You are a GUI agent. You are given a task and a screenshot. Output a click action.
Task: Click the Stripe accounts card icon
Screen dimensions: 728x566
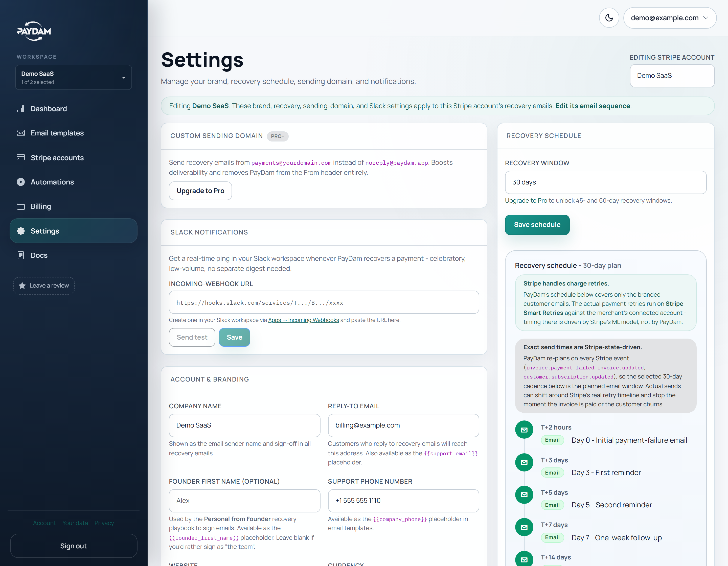pyautogui.click(x=21, y=157)
